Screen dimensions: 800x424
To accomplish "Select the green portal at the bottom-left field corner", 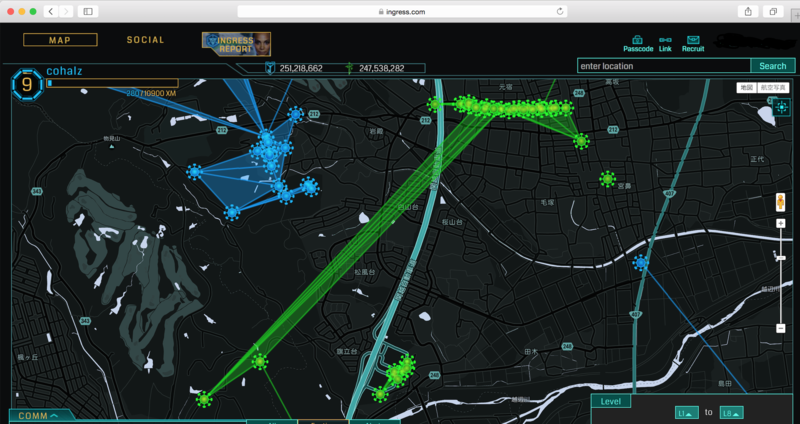I will pos(204,399).
